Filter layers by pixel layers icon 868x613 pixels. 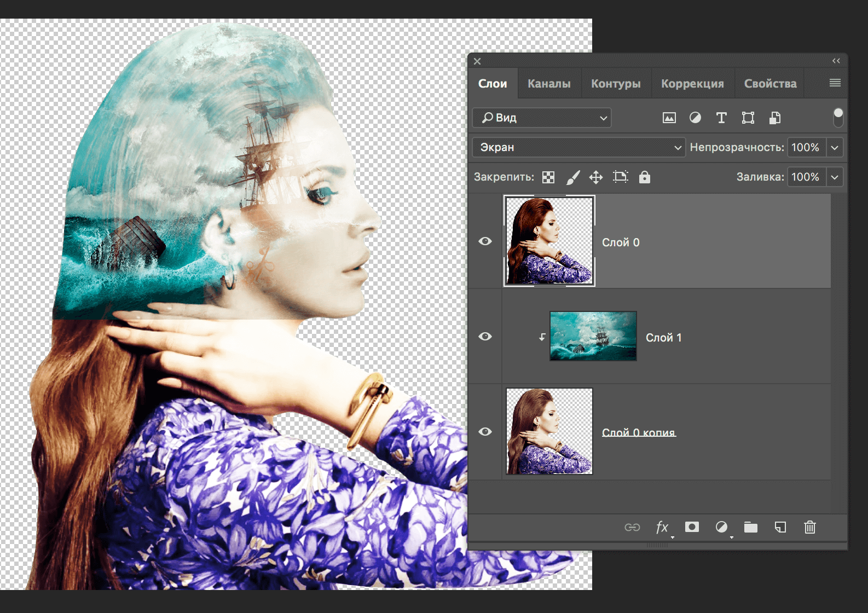click(x=669, y=118)
